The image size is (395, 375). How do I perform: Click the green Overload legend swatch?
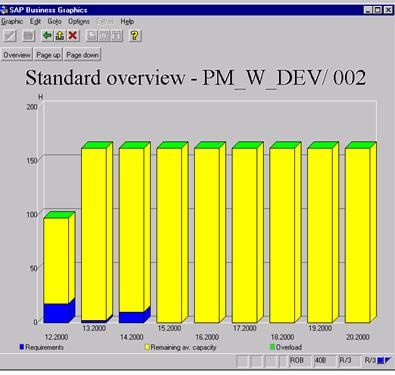click(272, 347)
